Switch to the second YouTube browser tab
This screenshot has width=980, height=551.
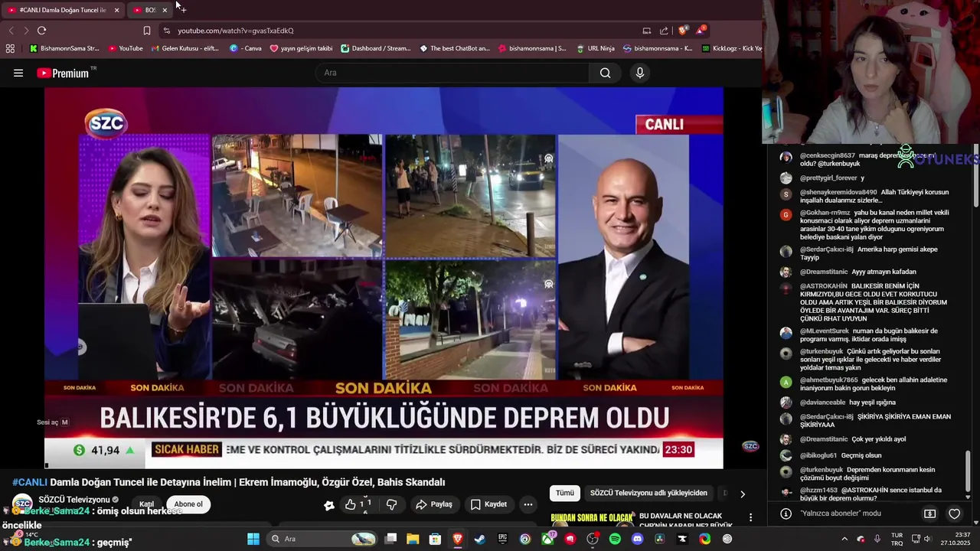pyautogui.click(x=149, y=10)
